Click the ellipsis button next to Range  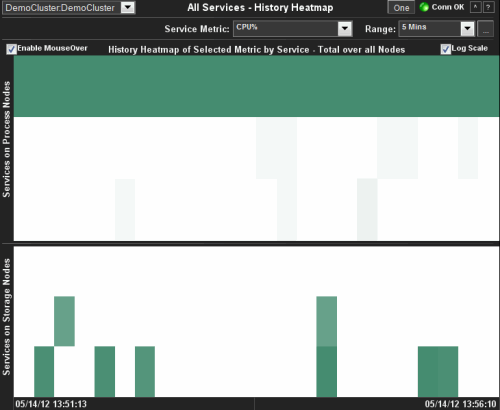click(485, 29)
